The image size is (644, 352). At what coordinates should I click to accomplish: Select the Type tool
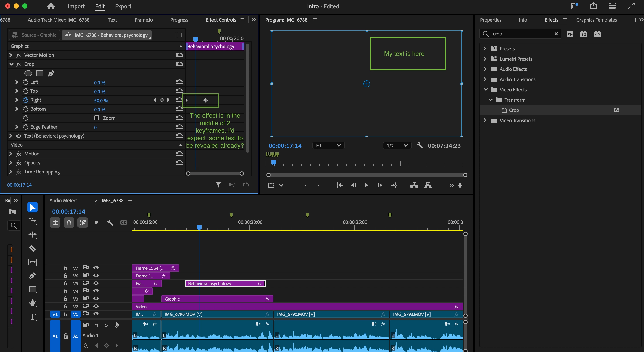[33, 317]
